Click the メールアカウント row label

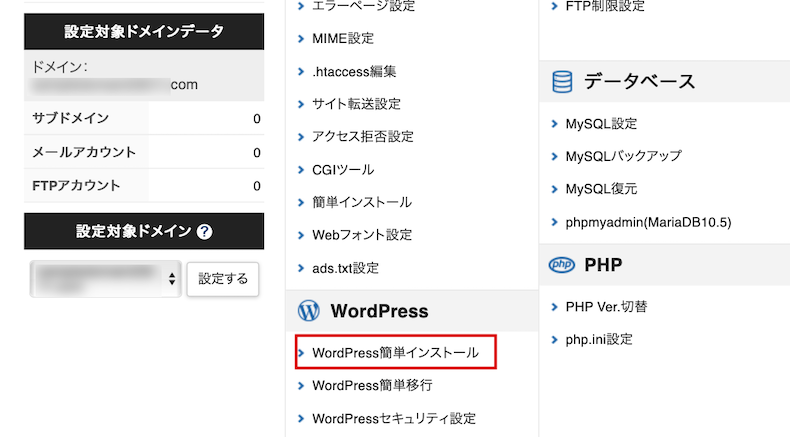coord(84,152)
